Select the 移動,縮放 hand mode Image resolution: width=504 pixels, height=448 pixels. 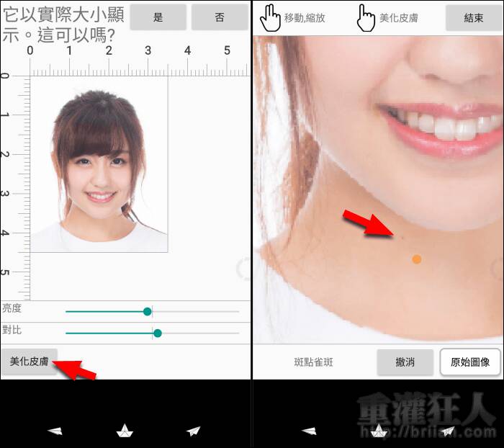[x=292, y=18]
